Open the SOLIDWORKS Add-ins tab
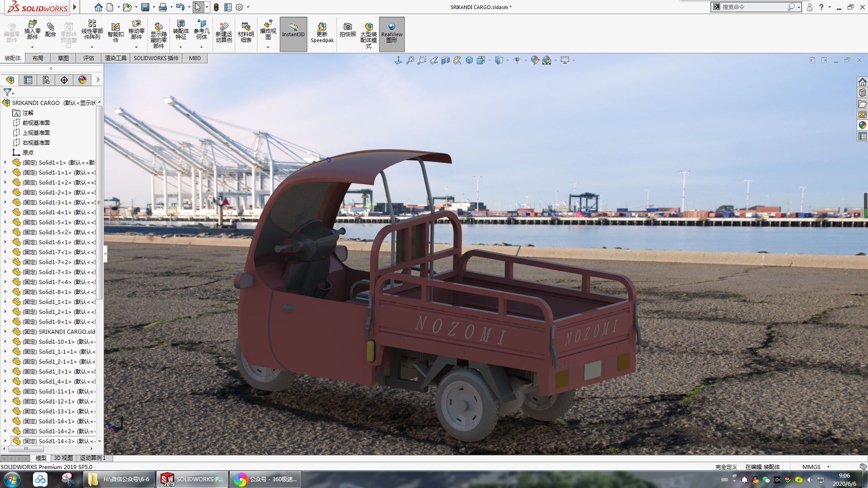 (x=156, y=58)
